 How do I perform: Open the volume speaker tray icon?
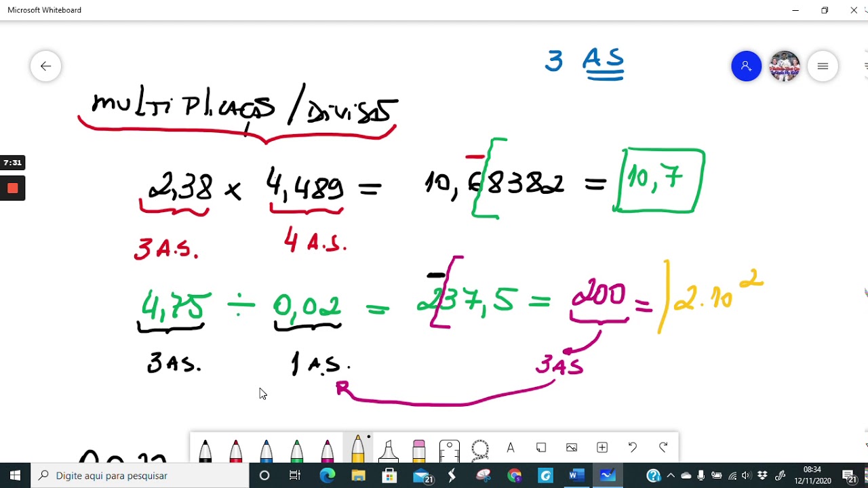pos(747,475)
